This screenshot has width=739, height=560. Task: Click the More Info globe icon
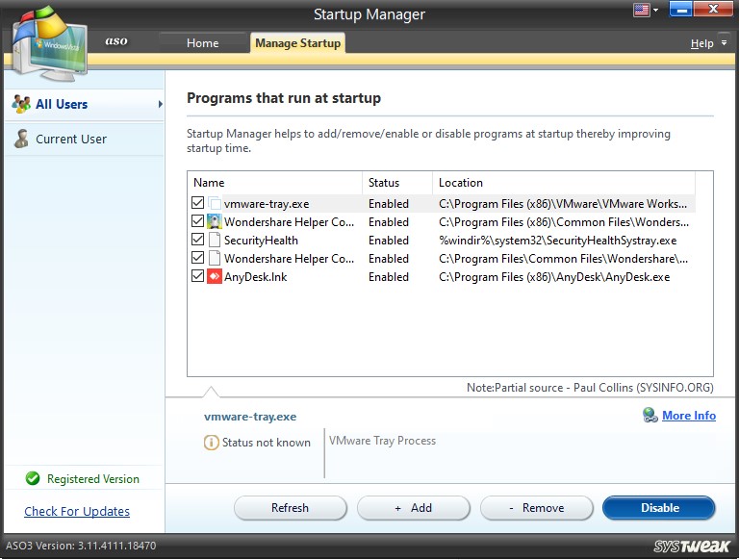pyautogui.click(x=650, y=416)
